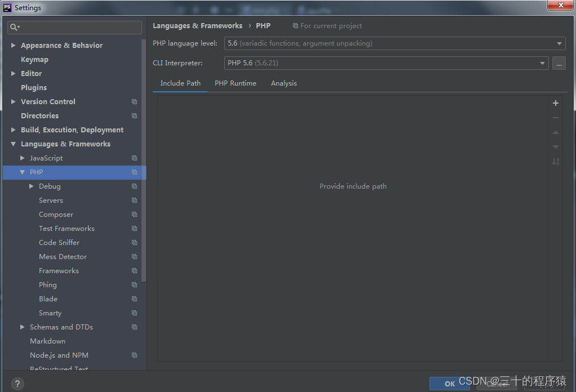Select Node.js and NPM item
The width and height of the screenshot is (576, 392).
[59, 355]
